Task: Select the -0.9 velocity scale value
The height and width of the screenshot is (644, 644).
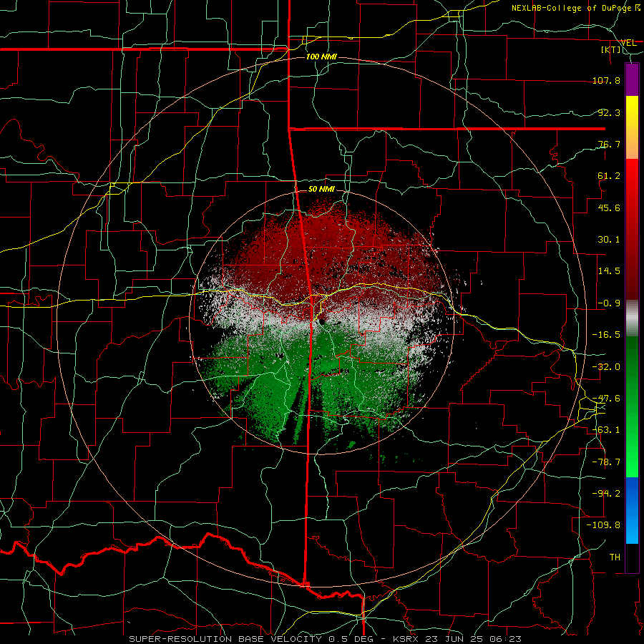Action: coord(609,303)
